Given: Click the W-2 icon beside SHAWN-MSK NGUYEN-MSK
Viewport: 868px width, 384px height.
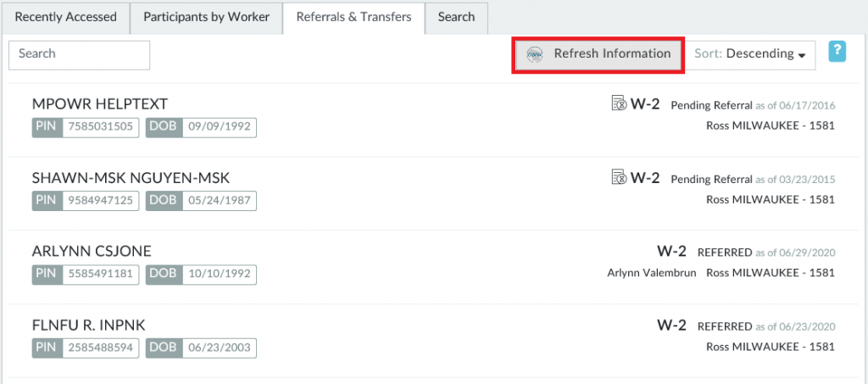Looking at the screenshot, I should pos(619,178).
